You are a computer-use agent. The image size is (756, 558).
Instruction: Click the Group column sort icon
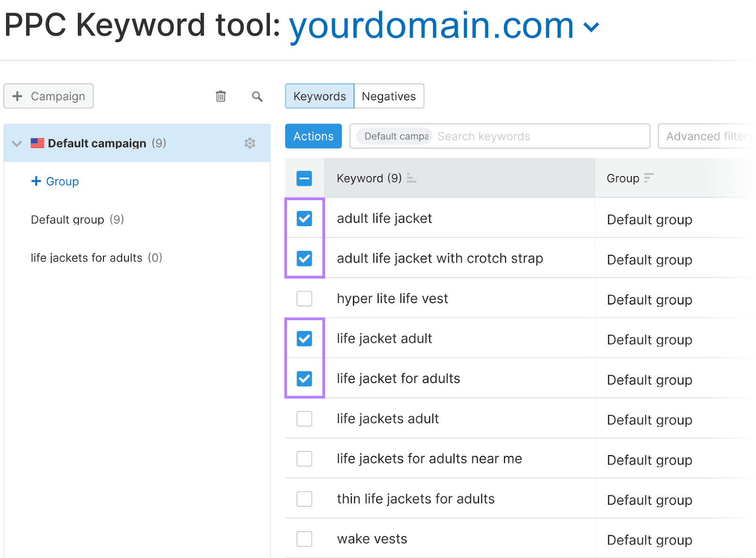[649, 178]
